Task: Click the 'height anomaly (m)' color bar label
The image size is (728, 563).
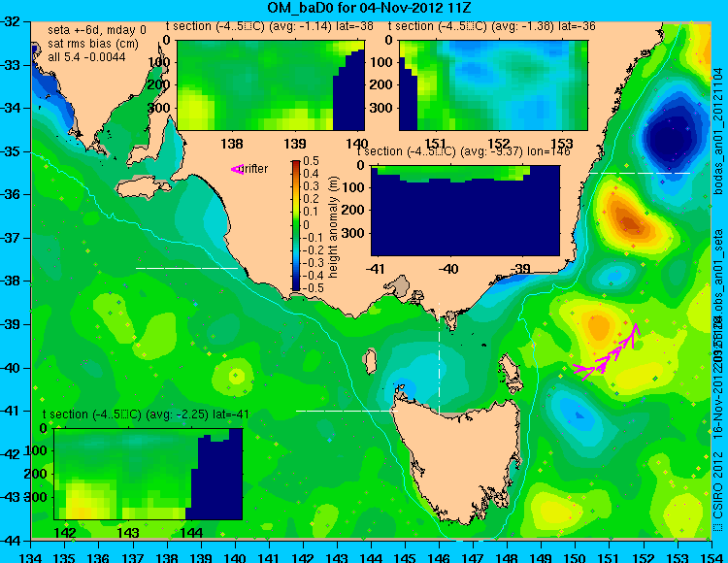Action: coord(333,227)
